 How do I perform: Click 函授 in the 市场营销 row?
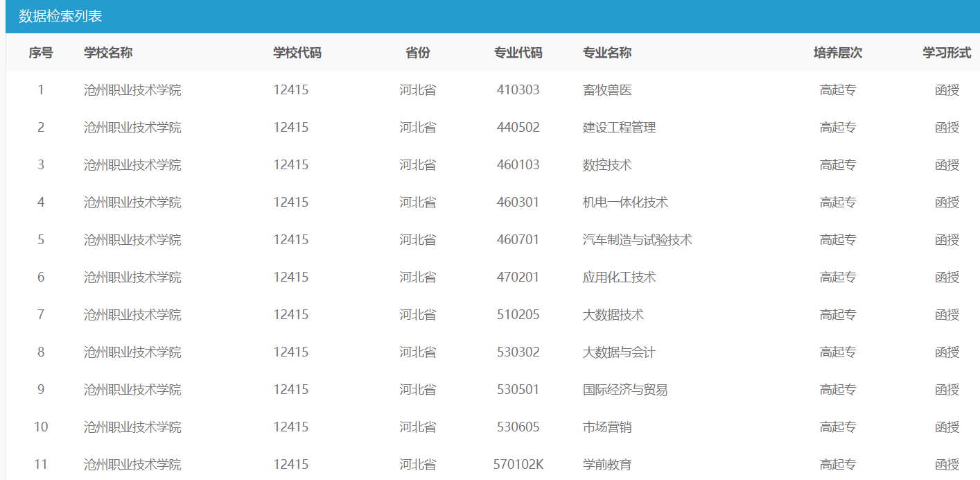(947, 427)
